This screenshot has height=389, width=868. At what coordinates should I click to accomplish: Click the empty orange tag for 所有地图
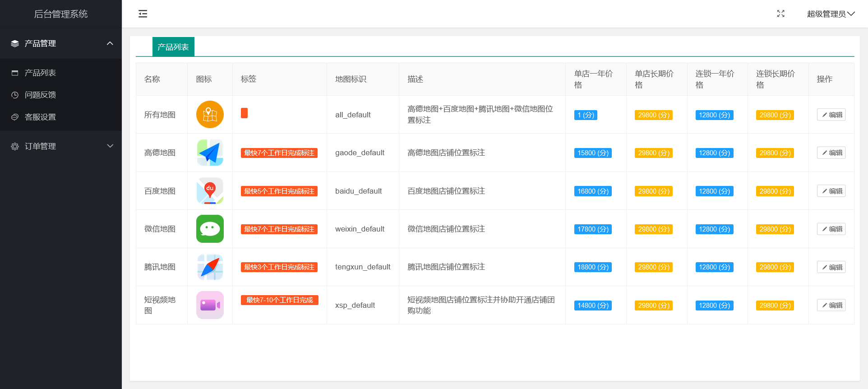pyautogui.click(x=244, y=113)
